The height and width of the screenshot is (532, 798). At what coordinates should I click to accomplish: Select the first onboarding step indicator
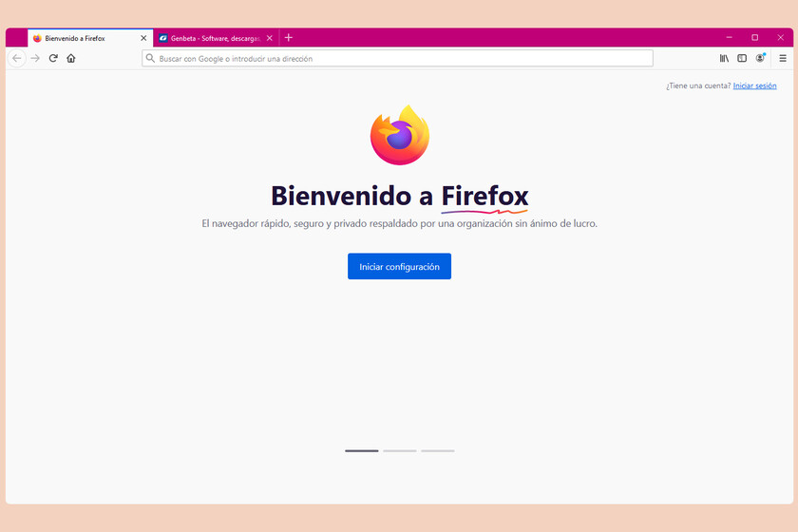pos(362,451)
